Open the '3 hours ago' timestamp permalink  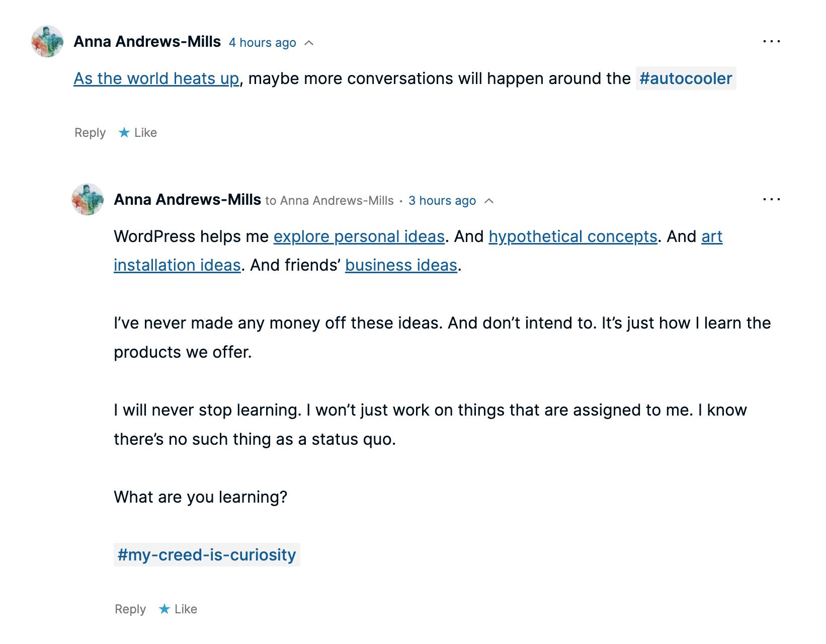tap(442, 201)
